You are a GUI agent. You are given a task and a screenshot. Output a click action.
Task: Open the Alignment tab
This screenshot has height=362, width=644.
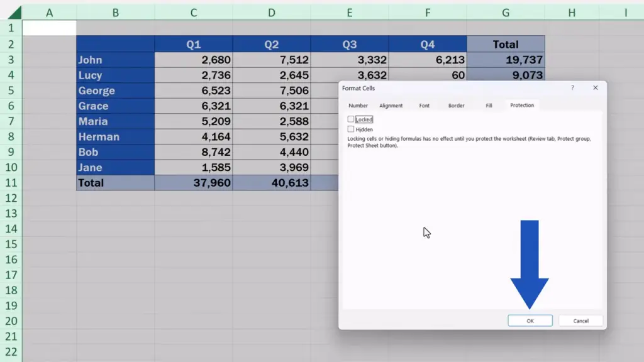click(391, 106)
